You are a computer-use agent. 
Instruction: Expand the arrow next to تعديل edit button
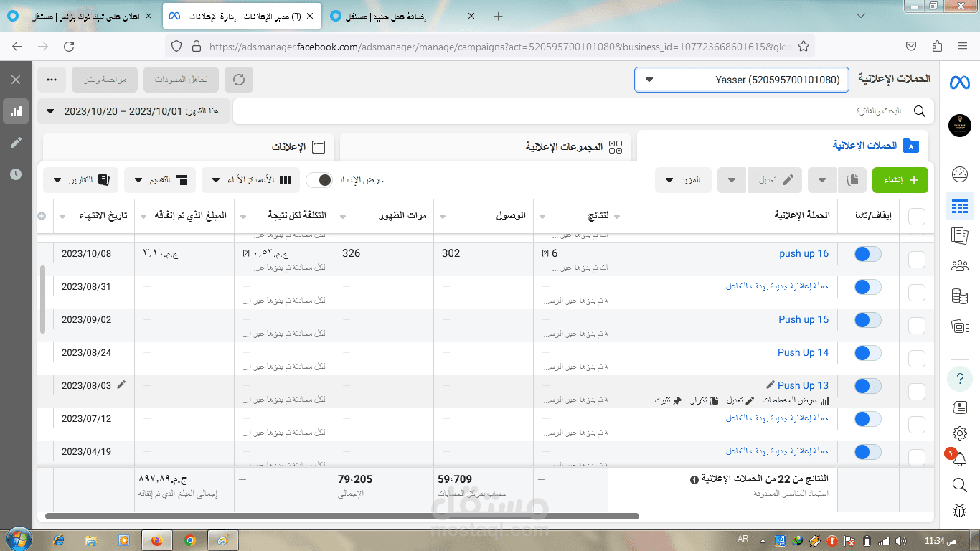coord(732,180)
